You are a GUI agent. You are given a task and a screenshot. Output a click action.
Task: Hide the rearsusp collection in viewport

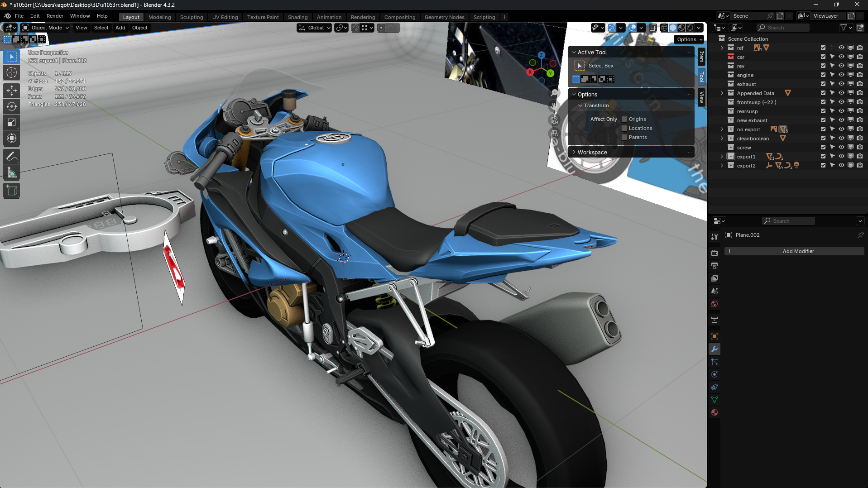point(841,111)
